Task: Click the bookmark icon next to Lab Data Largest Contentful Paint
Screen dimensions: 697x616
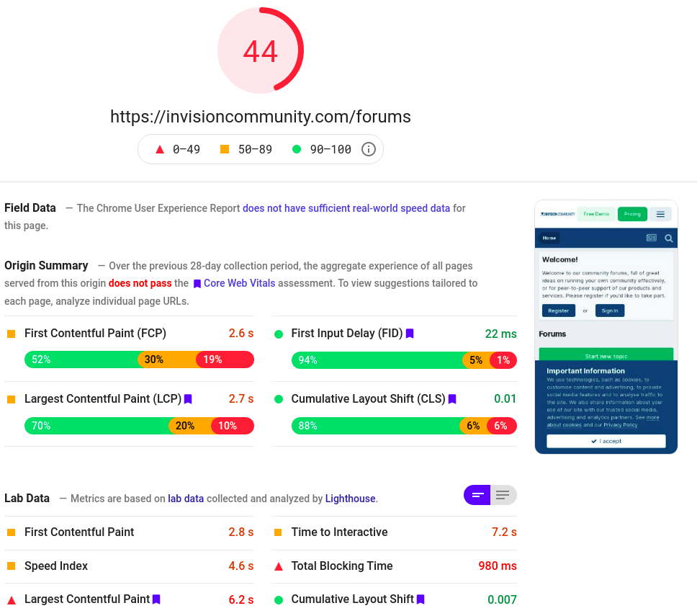Action: [x=156, y=599]
